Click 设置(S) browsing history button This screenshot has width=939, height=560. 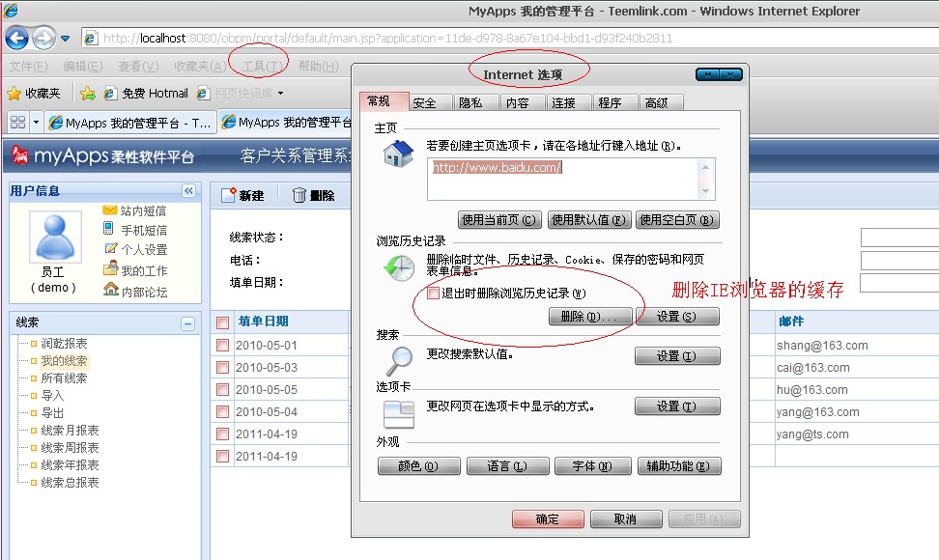[x=677, y=317]
